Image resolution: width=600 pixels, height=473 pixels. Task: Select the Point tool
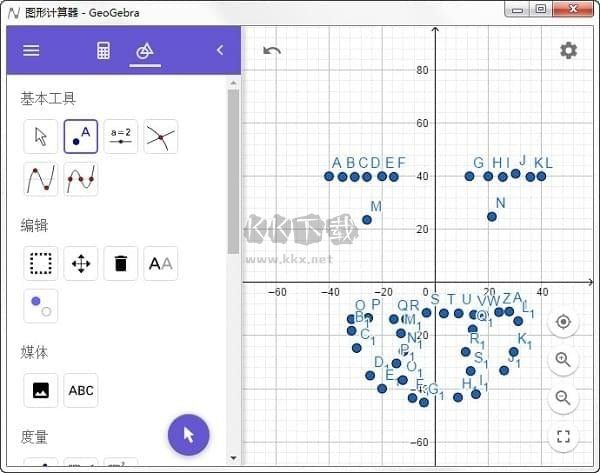point(81,137)
